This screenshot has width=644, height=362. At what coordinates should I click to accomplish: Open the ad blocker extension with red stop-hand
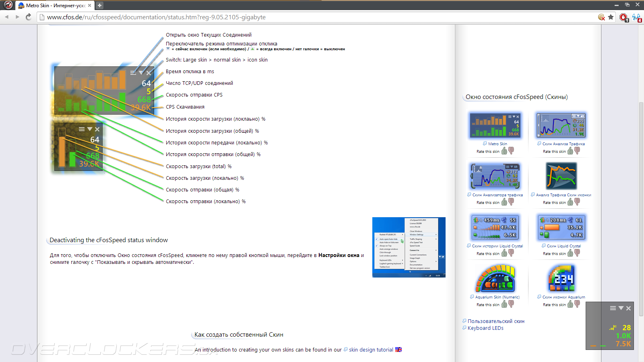click(624, 17)
